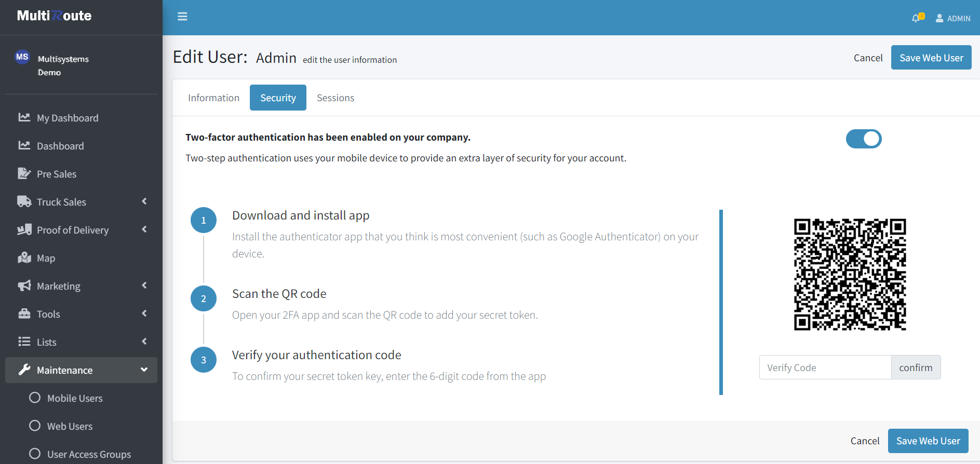This screenshot has height=464, width=980.
Task: Click the hamburger menu icon in header
Action: (x=182, y=17)
